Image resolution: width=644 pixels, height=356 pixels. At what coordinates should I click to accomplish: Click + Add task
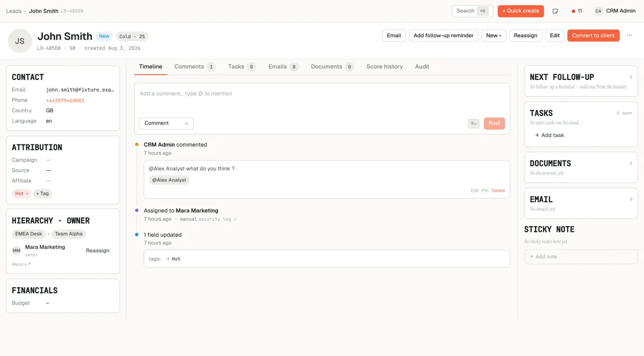click(x=550, y=135)
